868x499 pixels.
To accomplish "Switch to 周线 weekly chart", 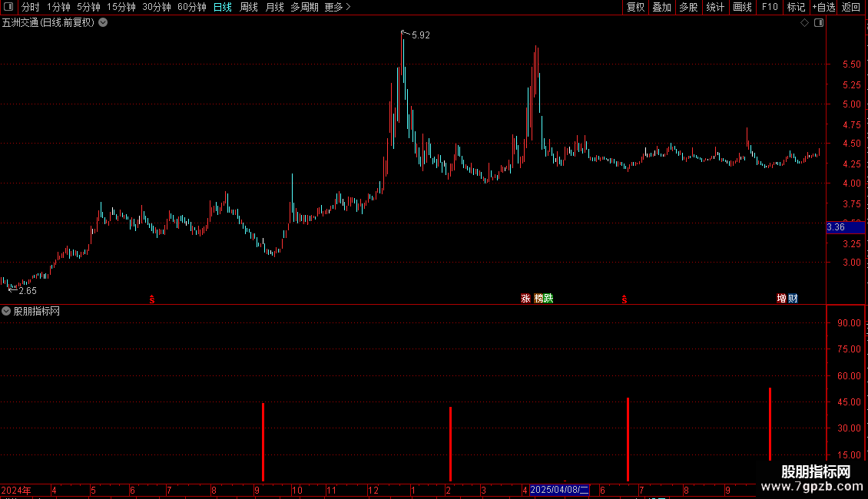I will 249,7.
